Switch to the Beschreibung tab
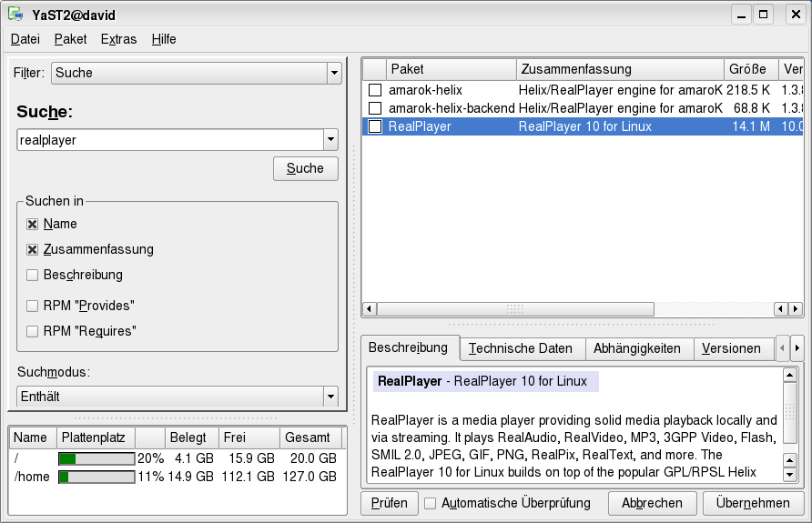Image resolution: width=812 pixels, height=523 pixels. [x=408, y=347]
